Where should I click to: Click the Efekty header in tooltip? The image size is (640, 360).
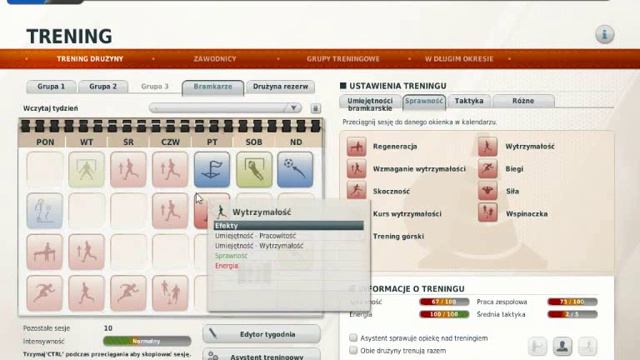pos(289,225)
